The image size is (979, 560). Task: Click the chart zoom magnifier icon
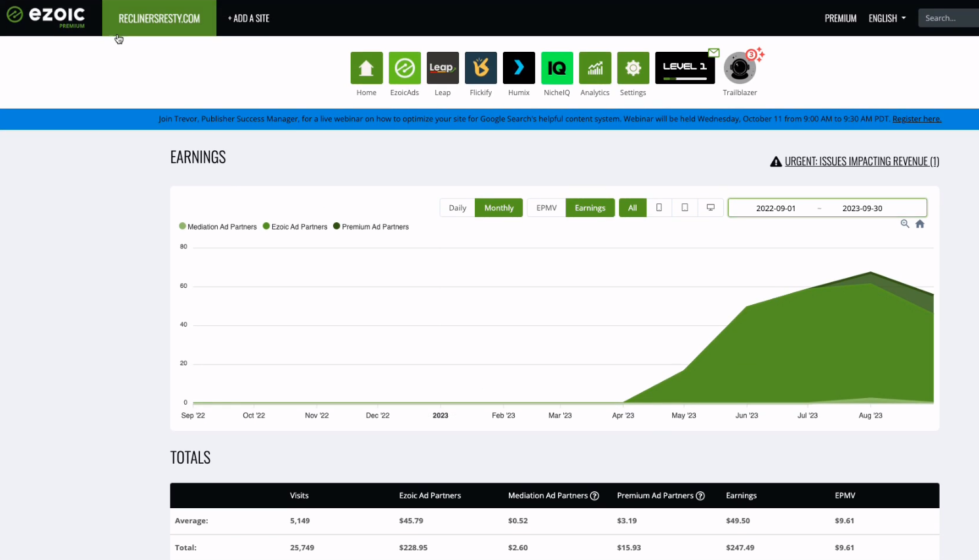905,224
